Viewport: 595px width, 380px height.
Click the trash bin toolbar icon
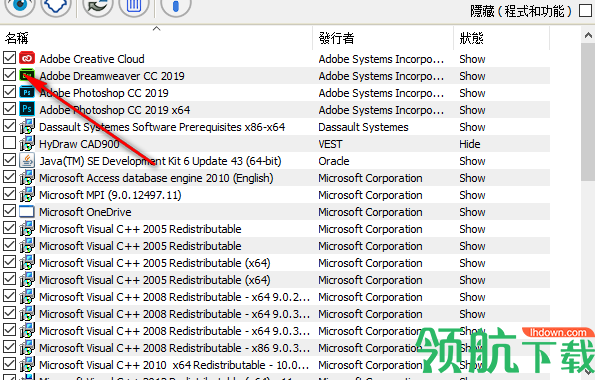click(134, 5)
